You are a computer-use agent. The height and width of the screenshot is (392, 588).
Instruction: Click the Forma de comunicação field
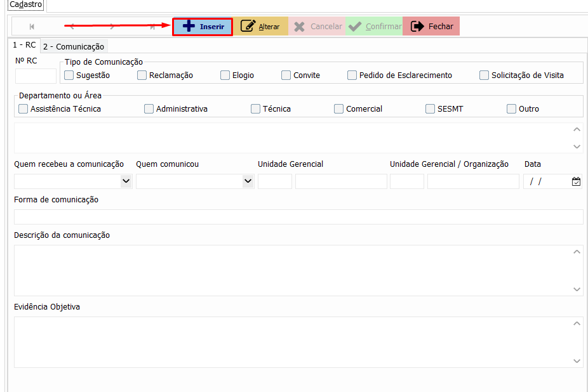tap(298, 217)
